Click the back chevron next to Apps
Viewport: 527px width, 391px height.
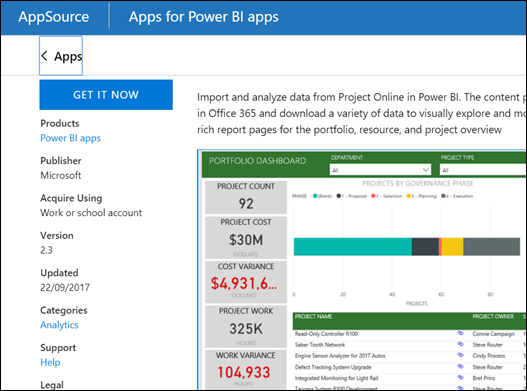pyautogui.click(x=44, y=56)
